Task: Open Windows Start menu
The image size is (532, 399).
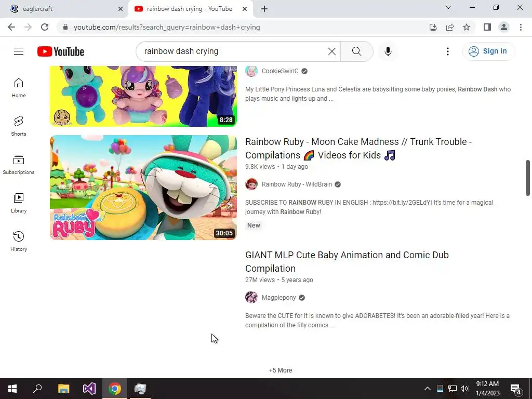Action: 12,389
